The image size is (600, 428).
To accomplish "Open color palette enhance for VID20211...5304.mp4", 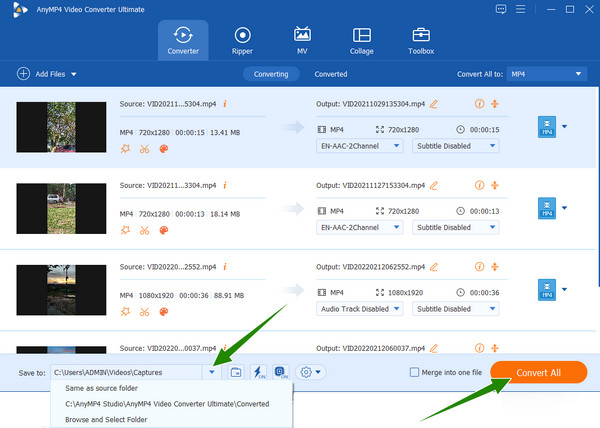I will (x=163, y=149).
